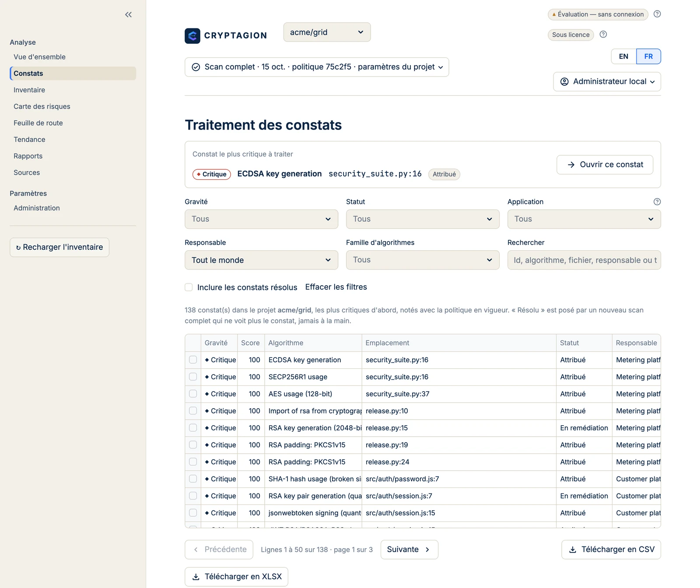This screenshot has width=700, height=588.
Task: Open Inventaire in the sidebar
Action: (x=29, y=90)
